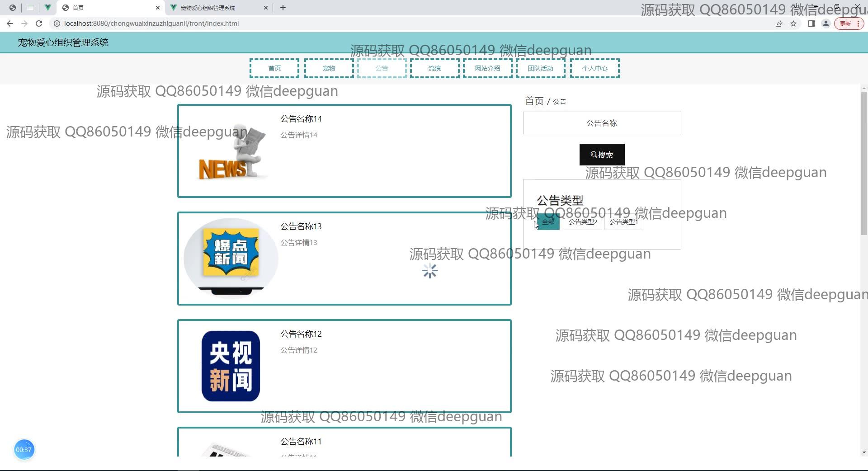Screen dimensions: 868x471
Task: Filter by 公告类型2
Action: (x=583, y=222)
